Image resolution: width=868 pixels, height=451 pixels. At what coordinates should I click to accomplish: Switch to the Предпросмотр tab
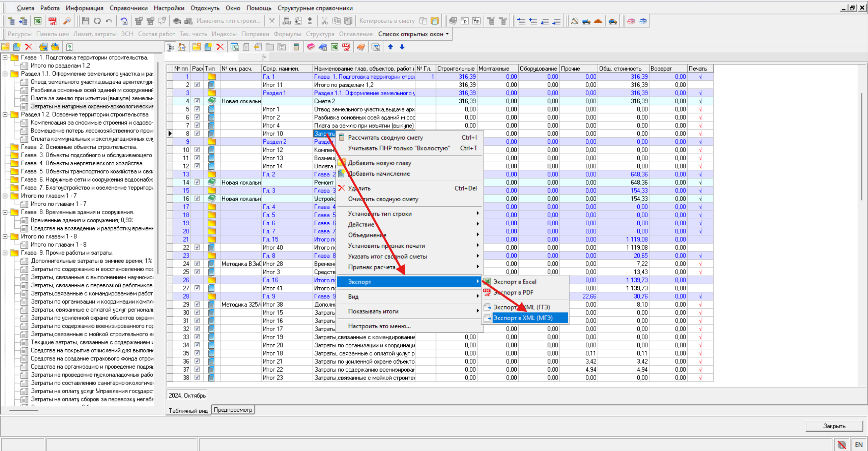tap(233, 410)
